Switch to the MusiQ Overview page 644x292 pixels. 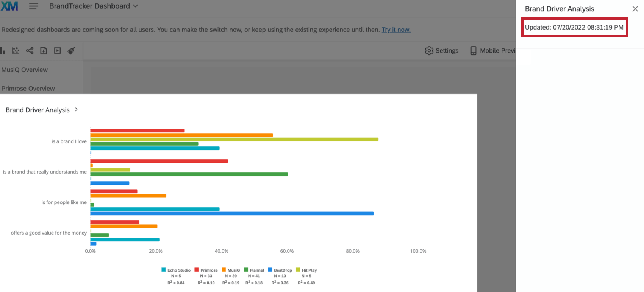tap(25, 70)
